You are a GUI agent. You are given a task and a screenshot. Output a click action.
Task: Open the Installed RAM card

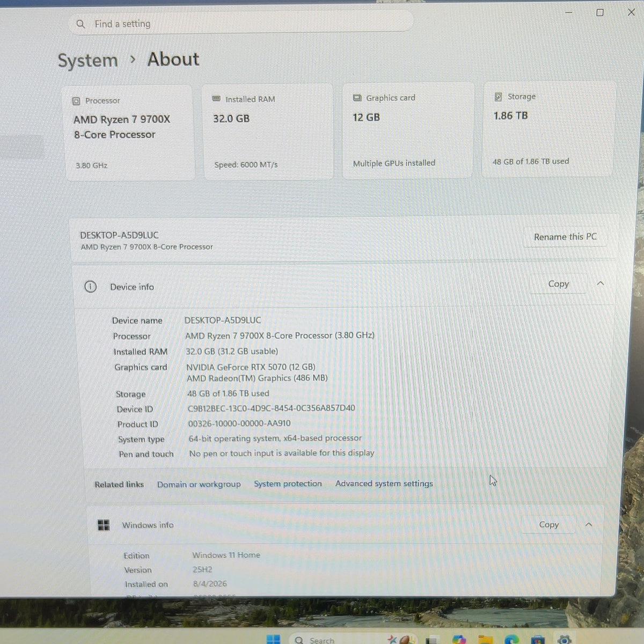coord(268,131)
